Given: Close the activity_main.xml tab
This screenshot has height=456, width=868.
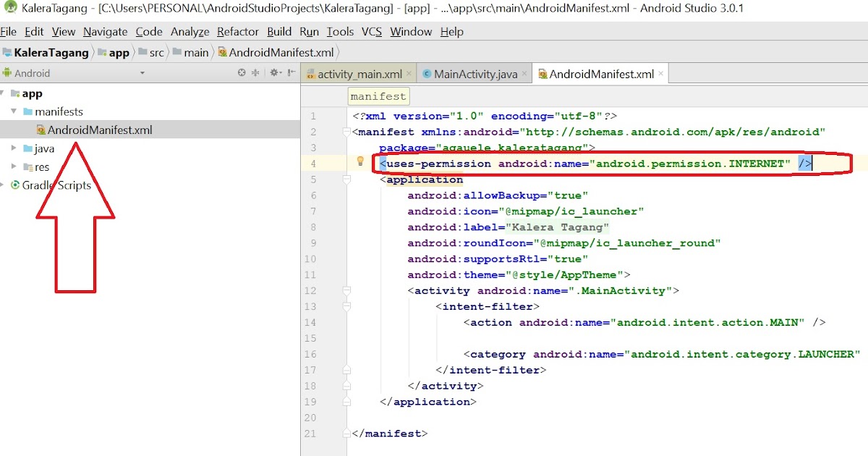Looking at the screenshot, I should tap(409, 74).
